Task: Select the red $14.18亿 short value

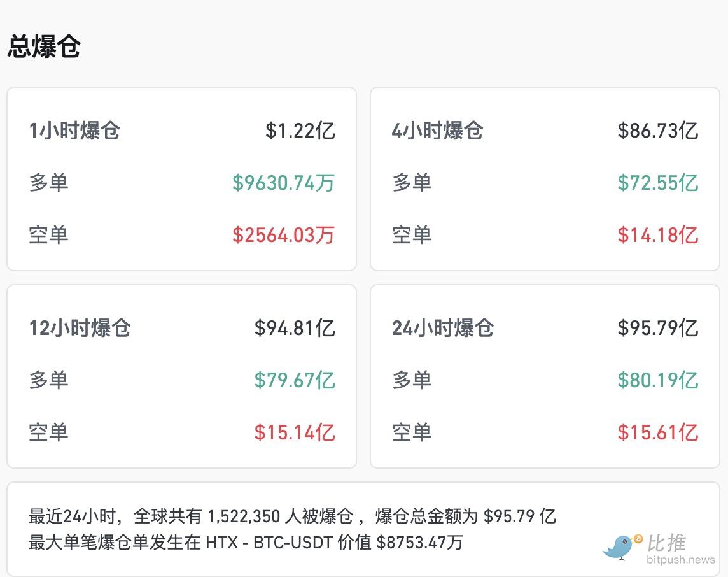Action: [x=657, y=235]
